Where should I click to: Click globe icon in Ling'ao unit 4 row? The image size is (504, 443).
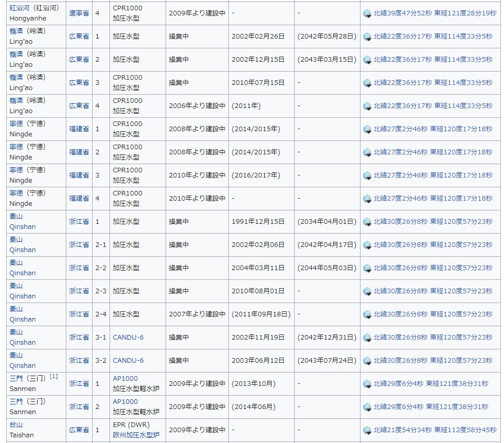pyautogui.click(x=367, y=106)
